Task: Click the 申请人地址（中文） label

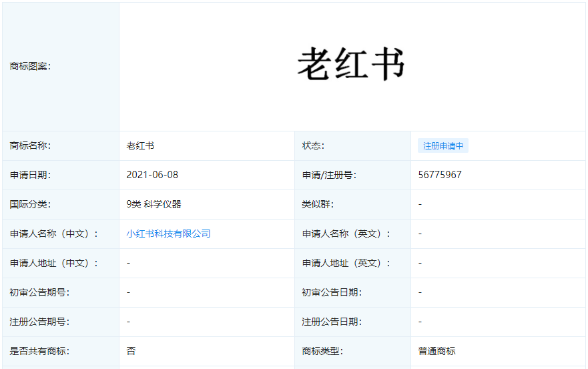Action: coord(54,263)
